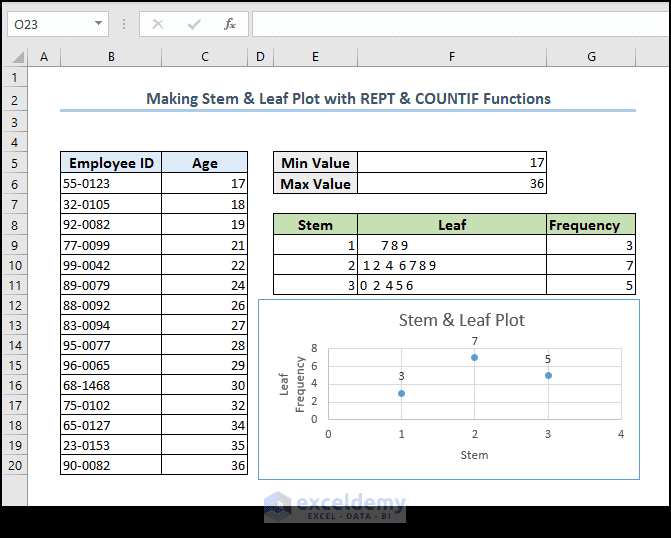Select cell with Employee ID 23-0153
This screenshot has width=671, height=538.
tap(111, 445)
